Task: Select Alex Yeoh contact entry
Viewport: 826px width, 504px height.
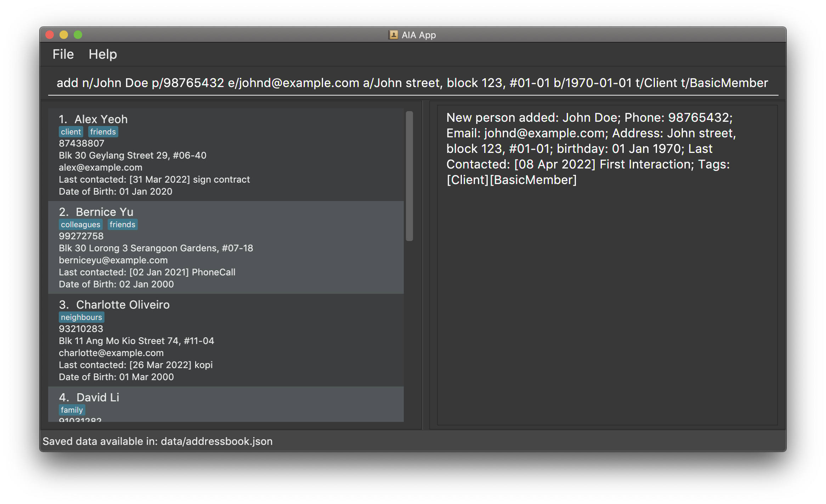Action: click(226, 154)
